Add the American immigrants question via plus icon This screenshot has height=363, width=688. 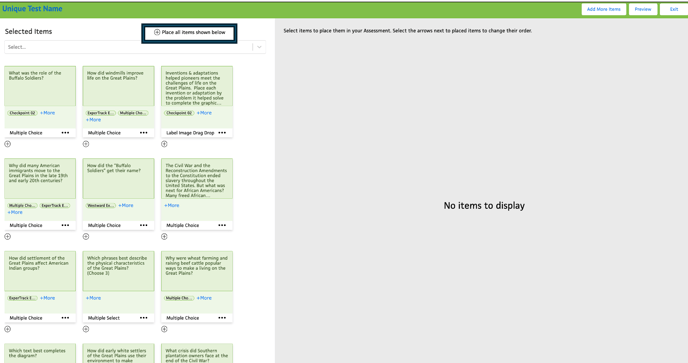pyautogui.click(x=7, y=237)
